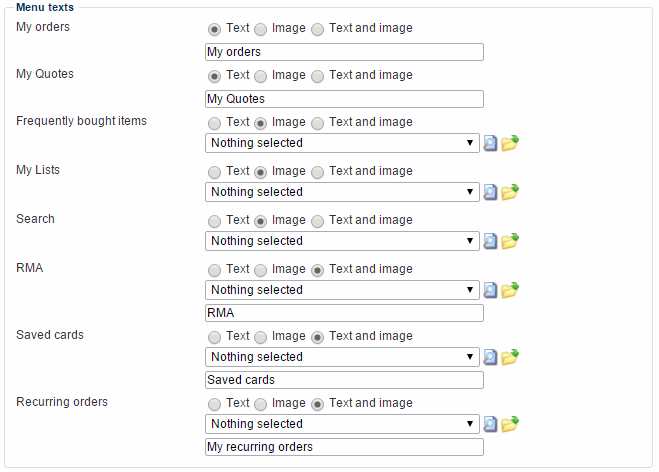This screenshot has height=472, width=659.
Task: Open the Search image dropdown
Action: coord(342,241)
